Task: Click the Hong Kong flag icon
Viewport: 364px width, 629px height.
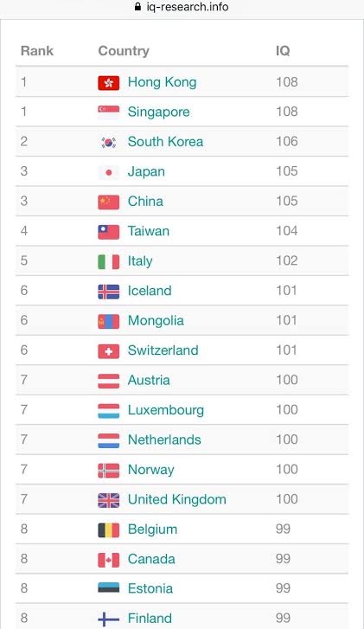Action: coord(109,83)
